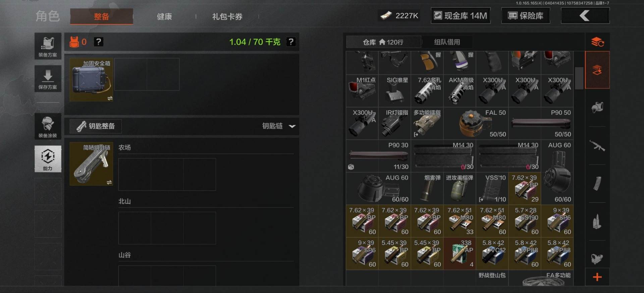This screenshot has height=293, width=644.
Task: Filter warehouse by rifle weapons category icon
Action: (x=597, y=146)
